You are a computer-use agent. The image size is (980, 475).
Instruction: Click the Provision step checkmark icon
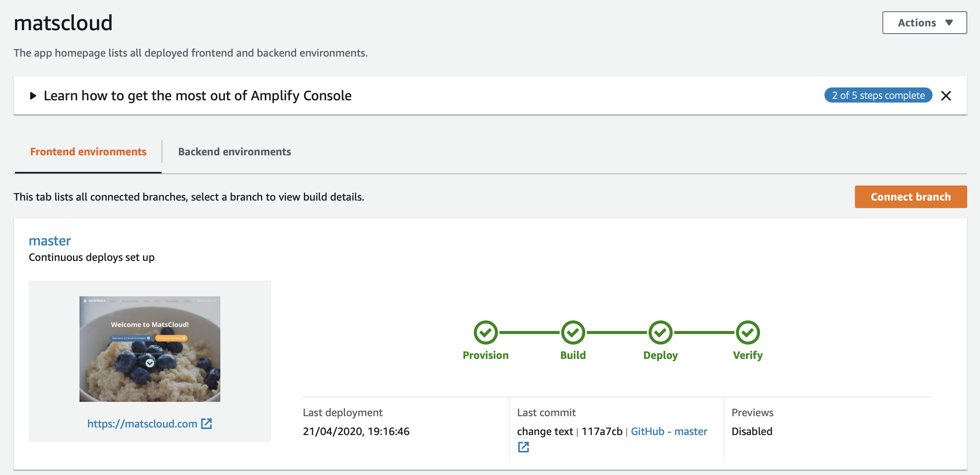(485, 332)
